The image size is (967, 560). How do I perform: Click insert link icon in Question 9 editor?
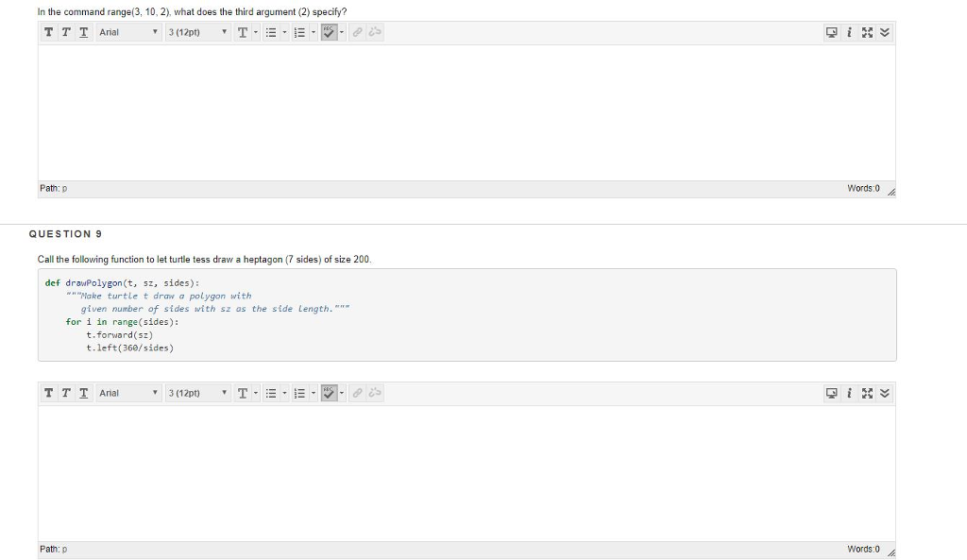(357, 393)
